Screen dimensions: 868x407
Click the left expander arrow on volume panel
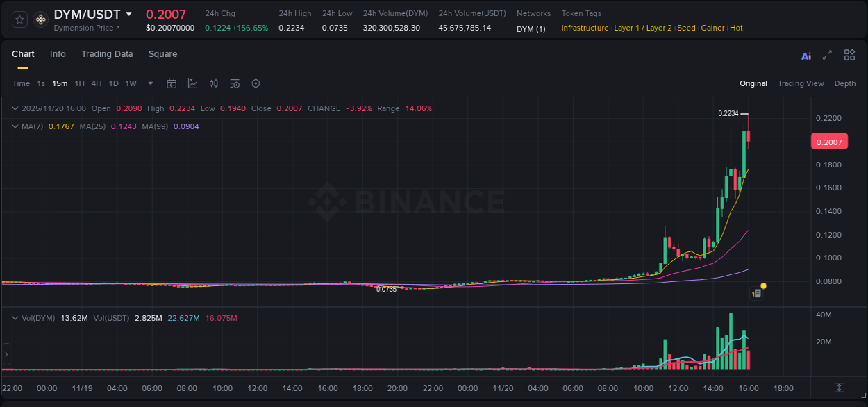[x=6, y=354]
